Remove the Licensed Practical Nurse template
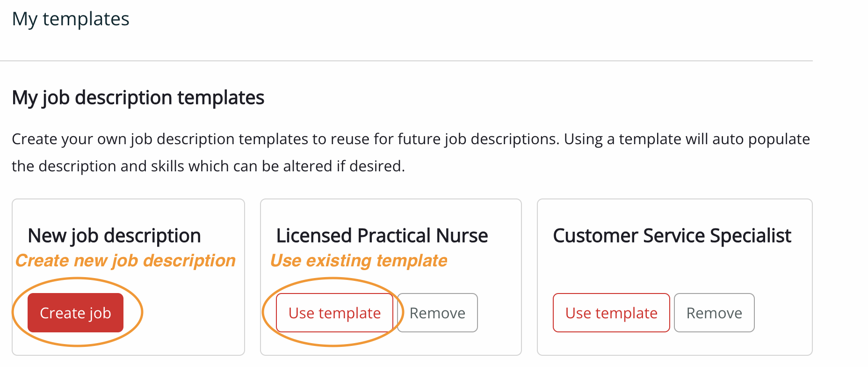This screenshot has height=367, width=868. click(x=437, y=313)
